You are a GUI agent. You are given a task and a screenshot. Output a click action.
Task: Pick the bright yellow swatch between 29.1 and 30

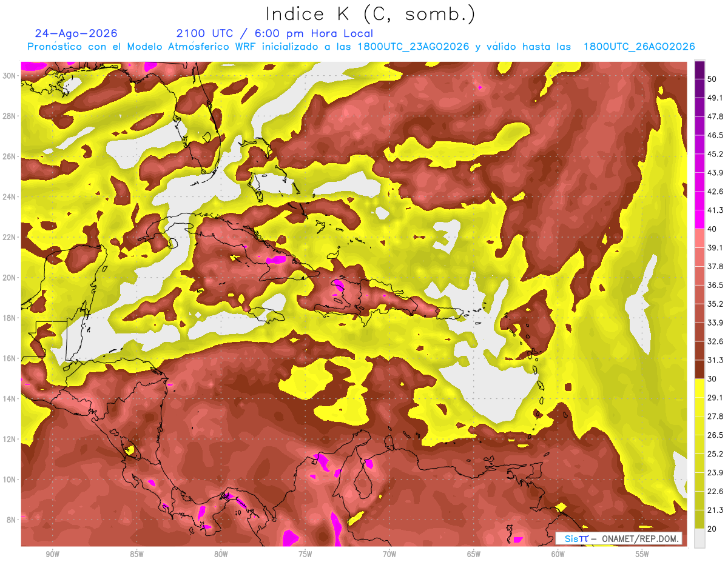(x=699, y=388)
